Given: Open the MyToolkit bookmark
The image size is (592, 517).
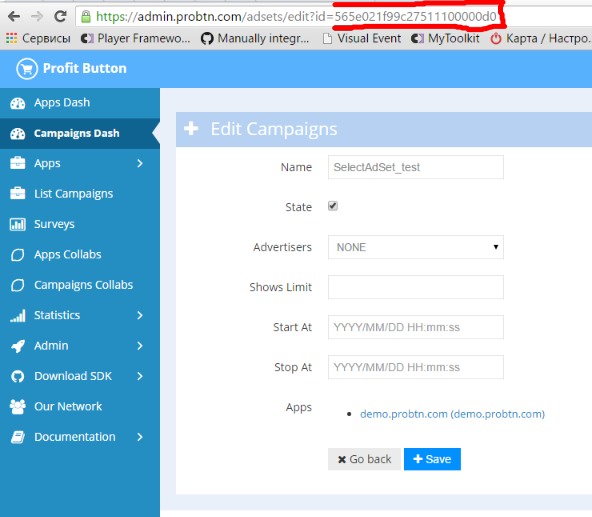Looking at the screenshot, I should pyautogui.click(x=445, y=38).
